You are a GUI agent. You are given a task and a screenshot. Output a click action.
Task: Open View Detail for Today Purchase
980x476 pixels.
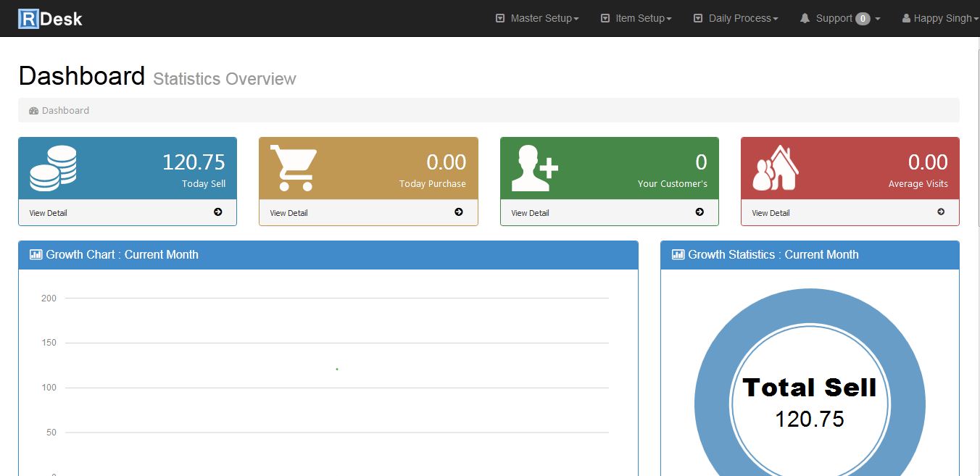[x=289, y=213]
